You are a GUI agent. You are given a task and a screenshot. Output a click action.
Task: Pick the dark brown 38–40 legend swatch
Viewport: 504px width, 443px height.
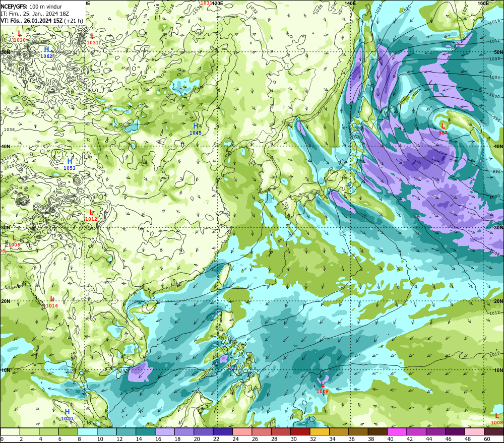pyautogui.click(x=377, y=431)
